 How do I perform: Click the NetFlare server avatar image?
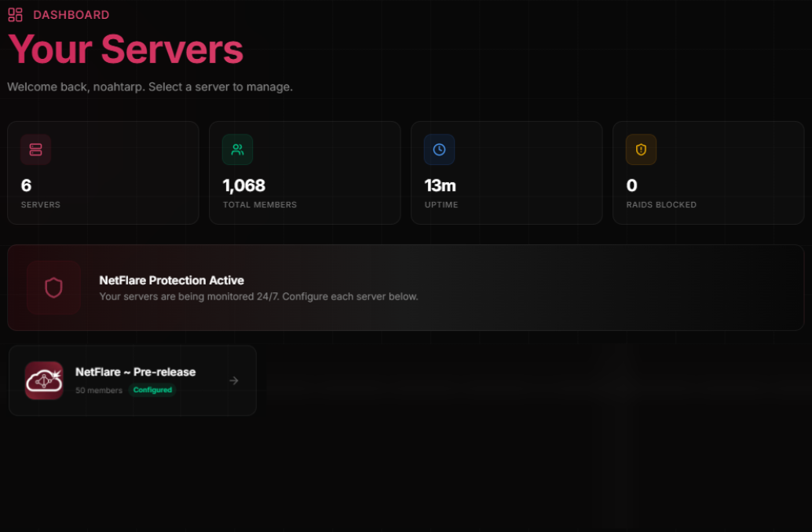coord(44,380)
